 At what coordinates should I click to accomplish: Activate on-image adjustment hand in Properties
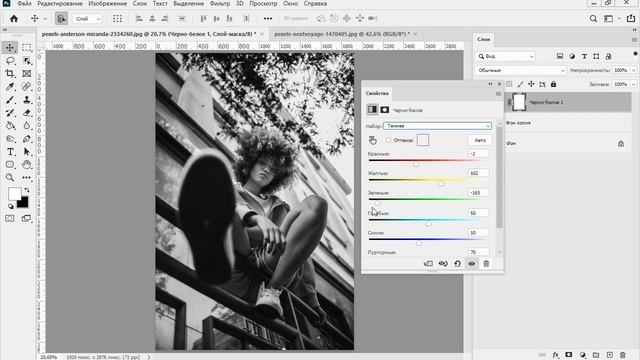pos(373,140)
